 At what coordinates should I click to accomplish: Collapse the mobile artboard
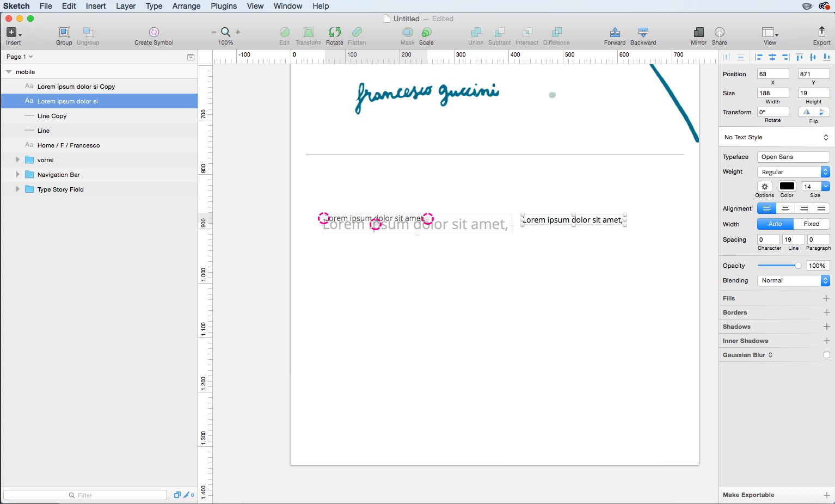coord(9,72)
